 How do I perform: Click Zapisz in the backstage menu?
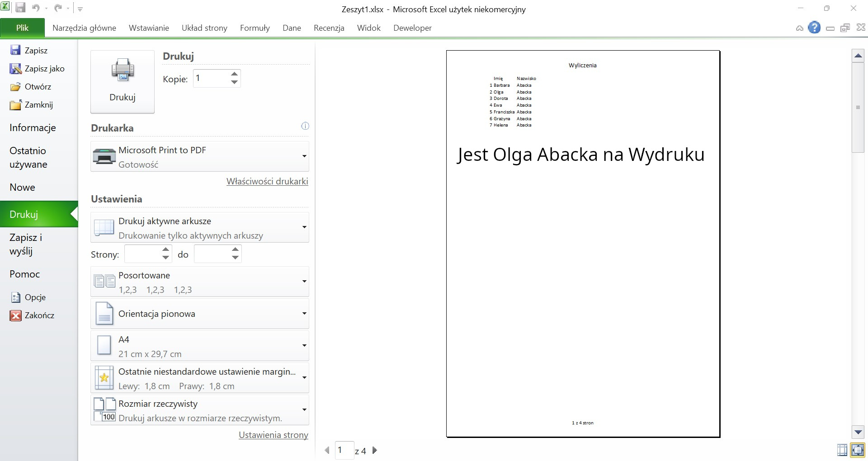tap(29, 50)
